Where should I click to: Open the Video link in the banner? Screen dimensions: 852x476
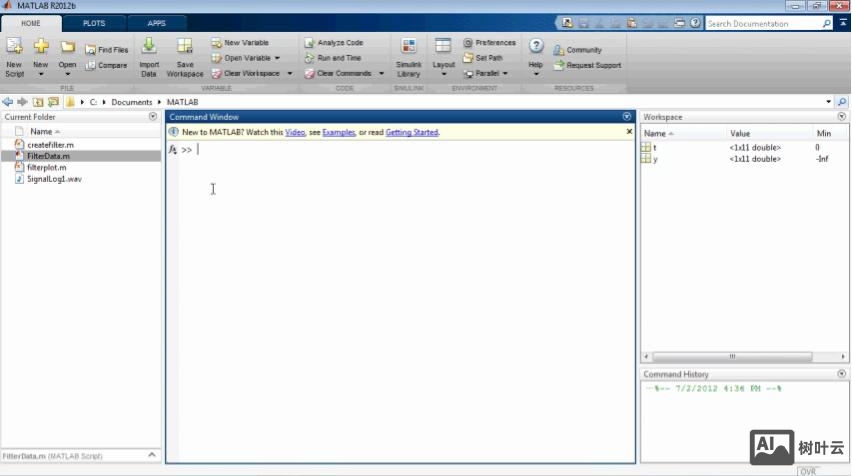(295, 132)
